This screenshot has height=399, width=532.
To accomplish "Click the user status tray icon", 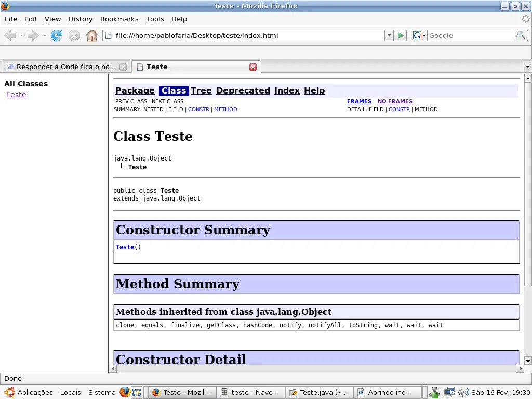I will (434, 393).
